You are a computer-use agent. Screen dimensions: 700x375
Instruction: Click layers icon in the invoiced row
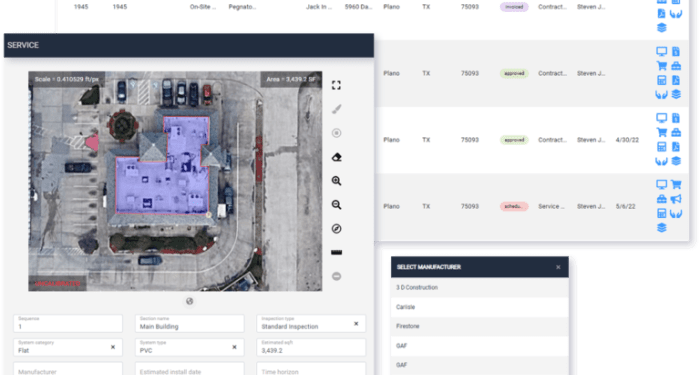pyautogui.click(x=662, y=28)
